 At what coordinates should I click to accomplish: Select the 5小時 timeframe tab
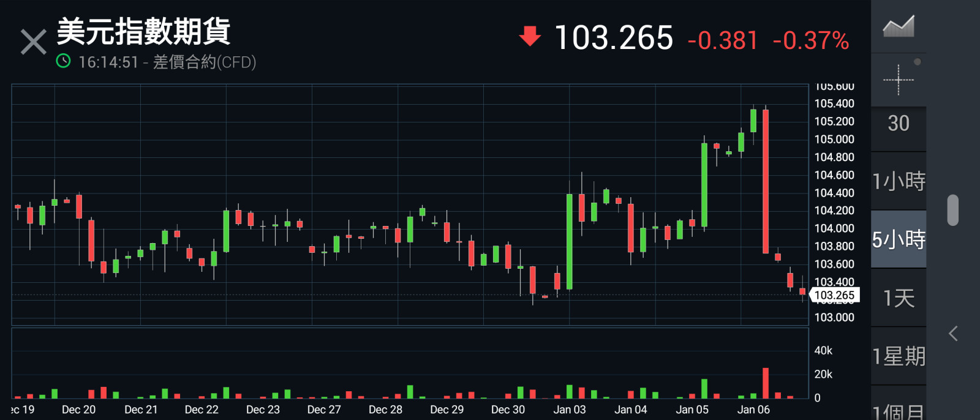(898, 239)
